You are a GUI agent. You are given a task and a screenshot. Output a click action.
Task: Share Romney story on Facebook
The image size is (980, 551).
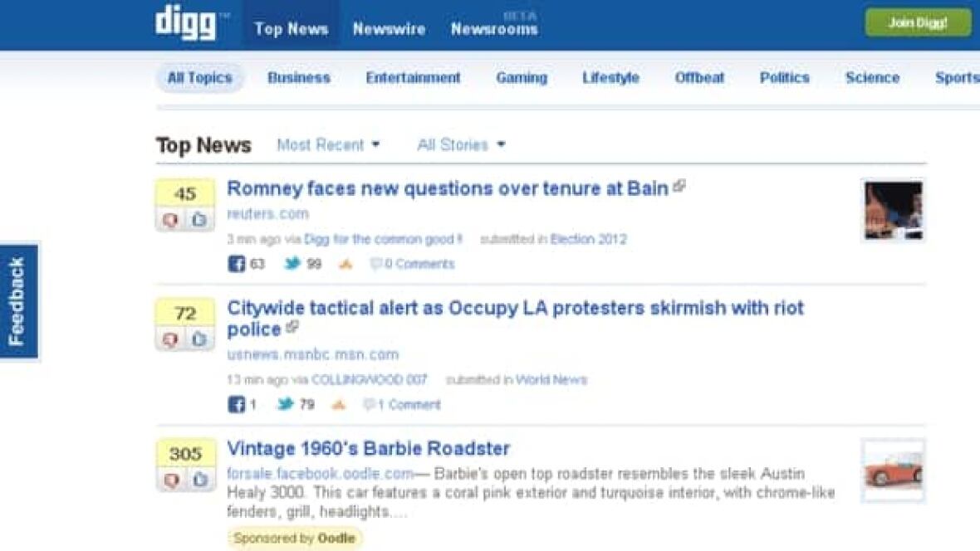point(237,264)
